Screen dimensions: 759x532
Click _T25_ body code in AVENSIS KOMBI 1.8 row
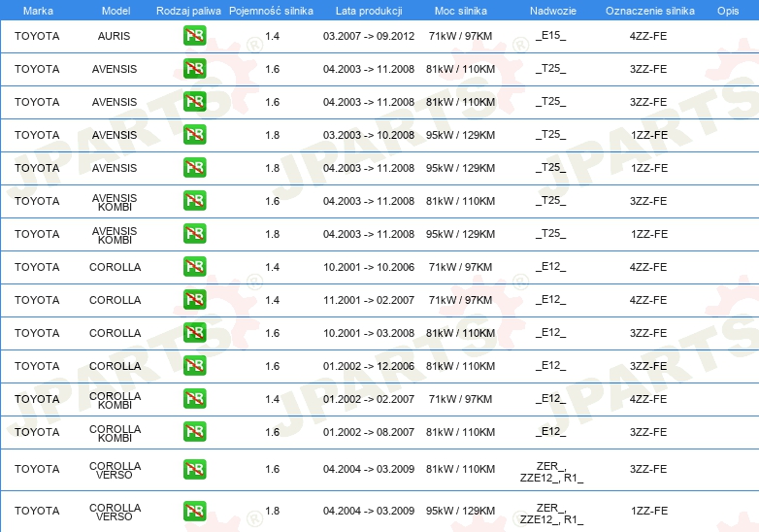551,234
